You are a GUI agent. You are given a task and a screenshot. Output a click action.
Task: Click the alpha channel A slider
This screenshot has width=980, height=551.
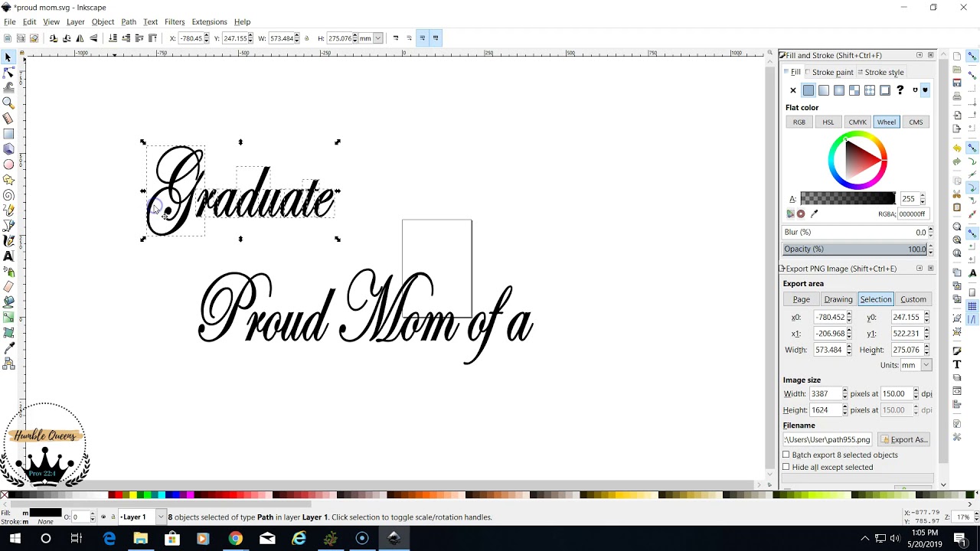[x=848, y=199]
